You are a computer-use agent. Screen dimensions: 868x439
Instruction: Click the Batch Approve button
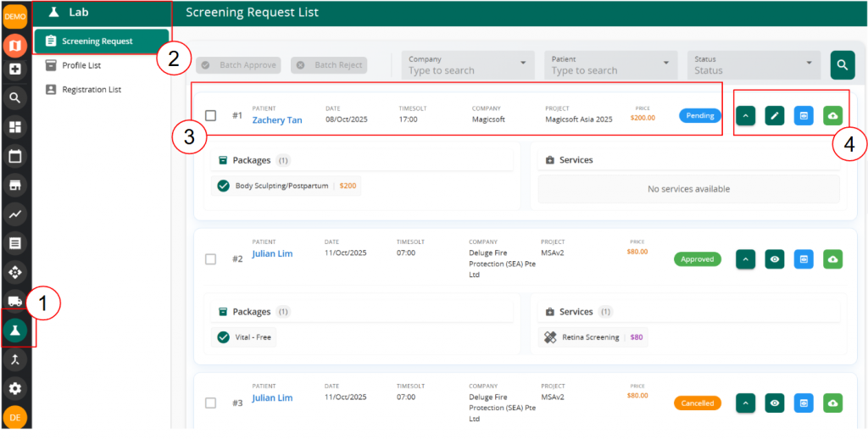[x=238, y=65]
